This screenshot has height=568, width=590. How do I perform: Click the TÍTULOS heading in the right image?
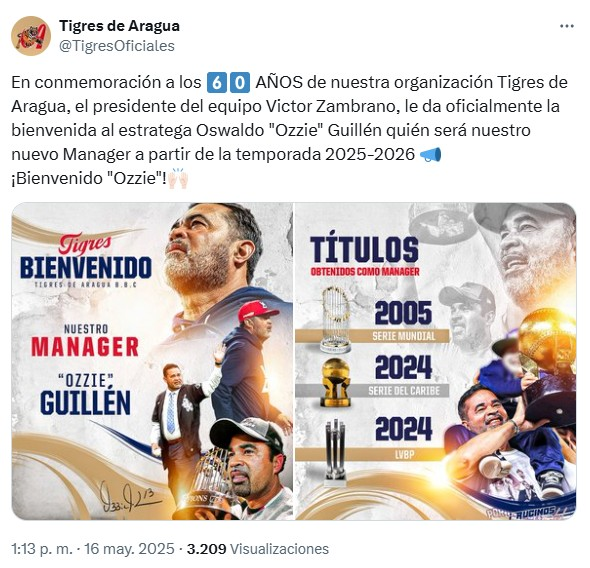pos(364,249)
